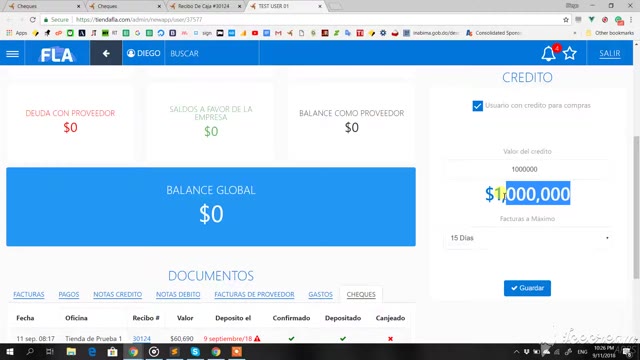Click the Canjeado red X mark

click(x=390, y=338)
